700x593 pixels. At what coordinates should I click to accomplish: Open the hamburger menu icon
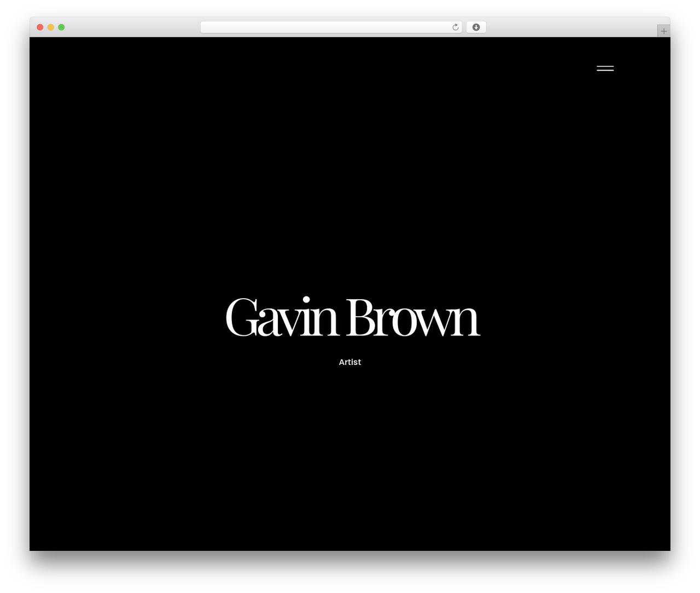(605, 68)
